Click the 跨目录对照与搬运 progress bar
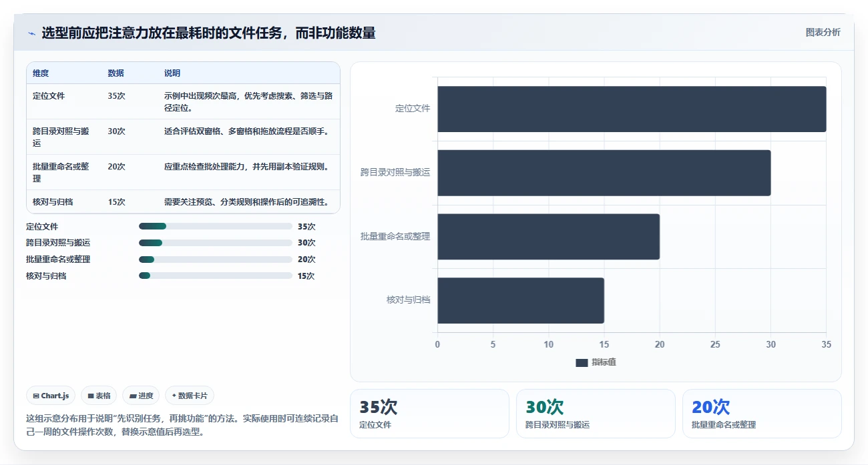 (216, 243)
